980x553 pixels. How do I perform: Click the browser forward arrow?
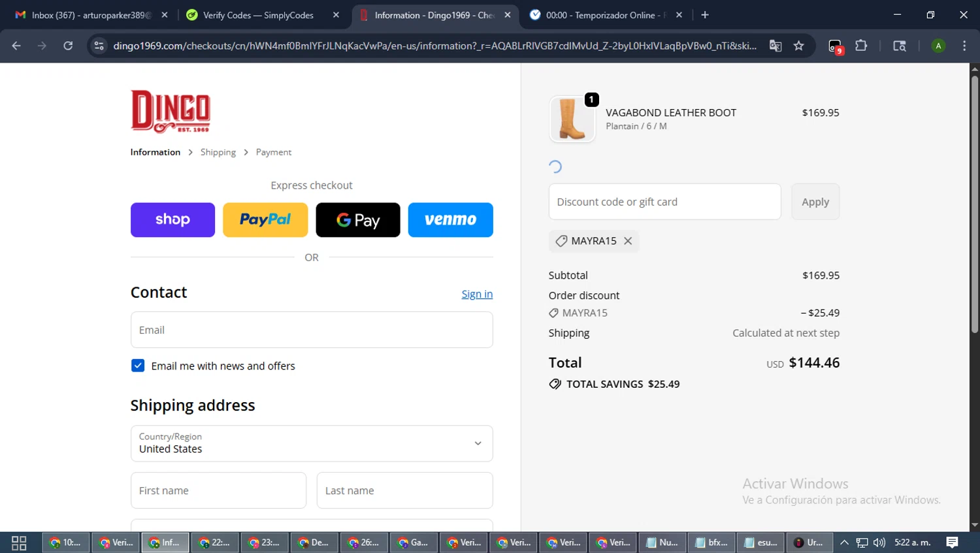pos(42,46)
